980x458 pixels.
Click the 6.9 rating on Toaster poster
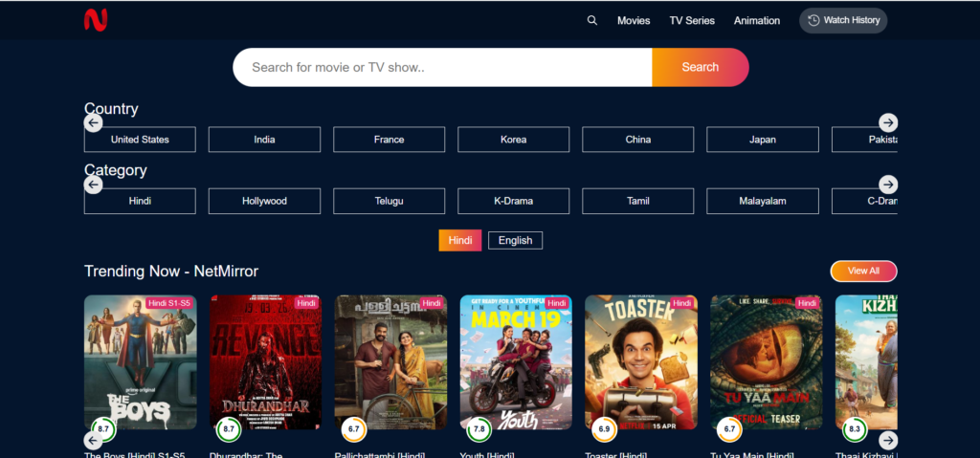pos(605,429)
